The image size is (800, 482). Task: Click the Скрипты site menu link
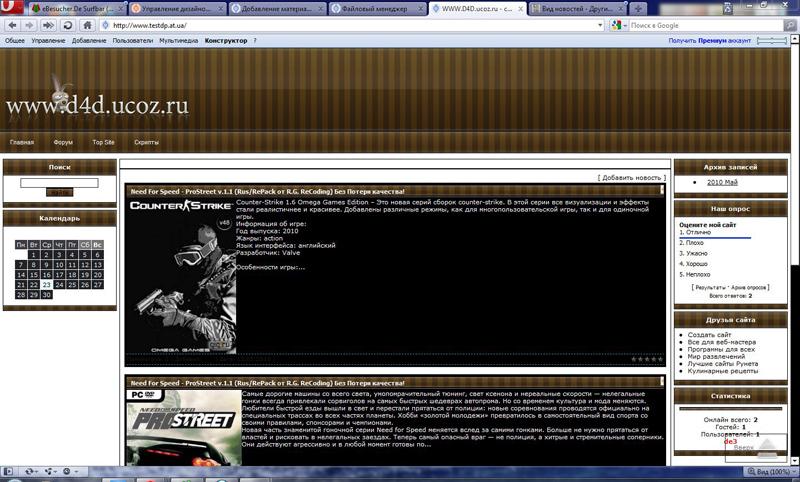coord(146,142)
